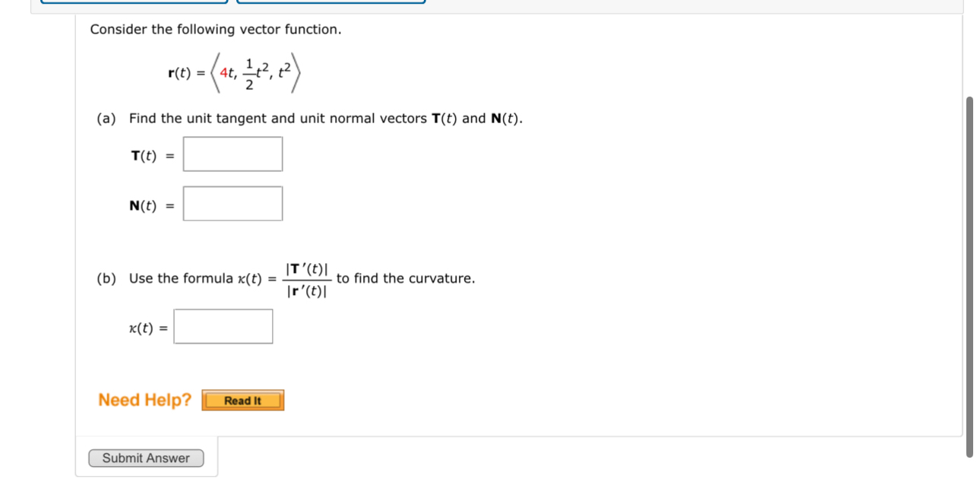Screen dimensions: 980x479
Task: Click the problem statement heading text
Action: coord(215,29)
